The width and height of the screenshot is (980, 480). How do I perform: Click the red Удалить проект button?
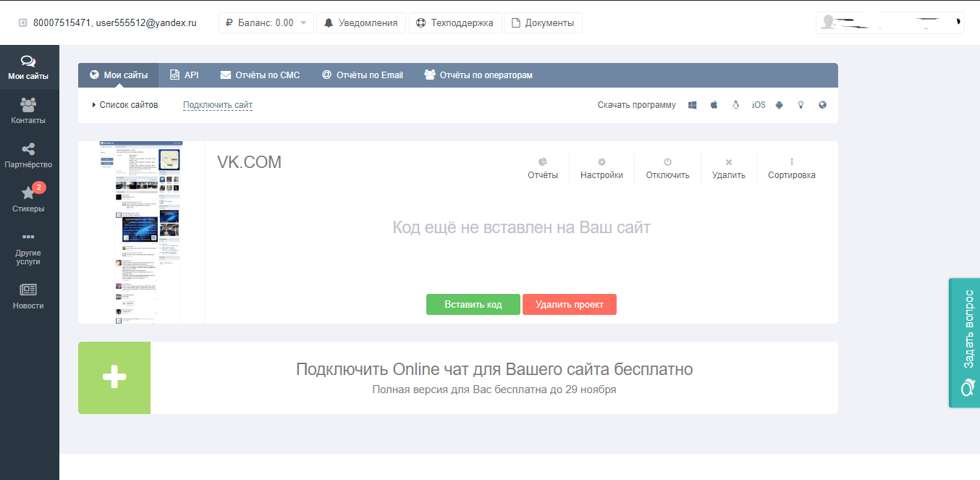pyautogui.click(x=569, y=305)
